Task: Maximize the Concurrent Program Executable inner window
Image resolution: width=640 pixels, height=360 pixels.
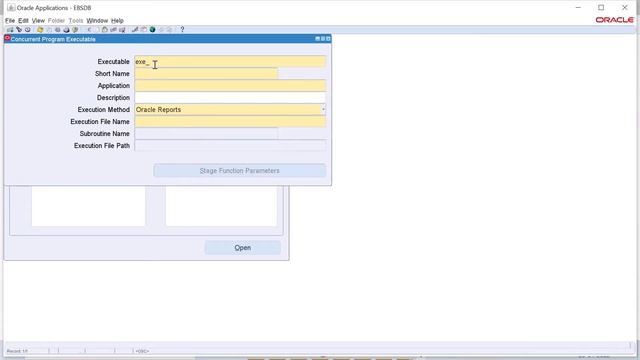Action: [x=323, y=39]
